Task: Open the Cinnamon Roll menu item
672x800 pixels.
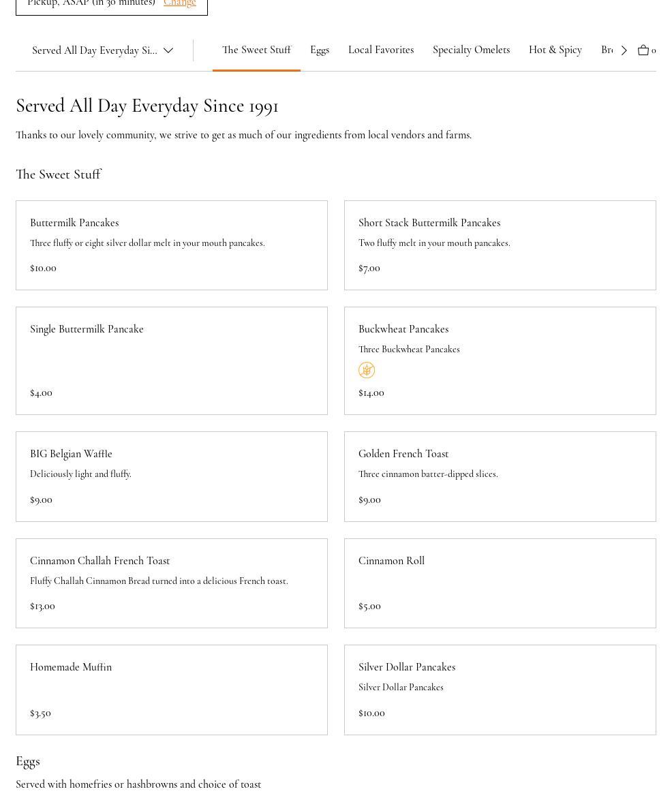Action: tap(500, 583)
